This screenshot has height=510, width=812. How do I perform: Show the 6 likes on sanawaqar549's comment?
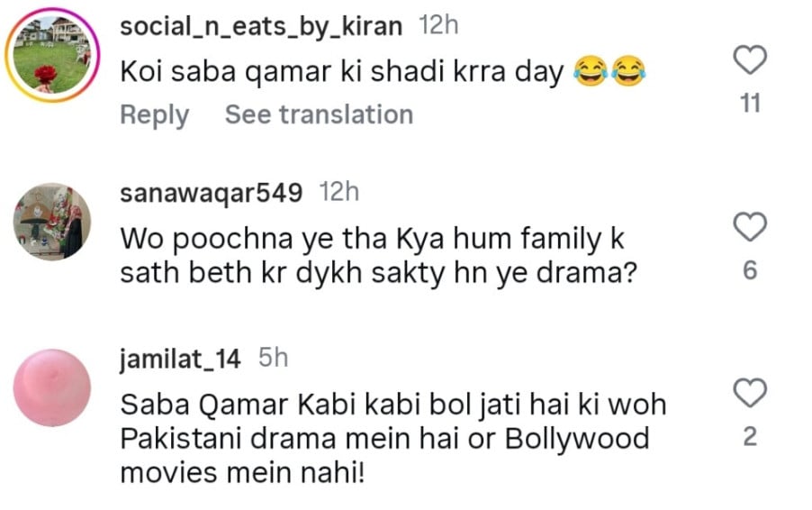coord(751,270)
